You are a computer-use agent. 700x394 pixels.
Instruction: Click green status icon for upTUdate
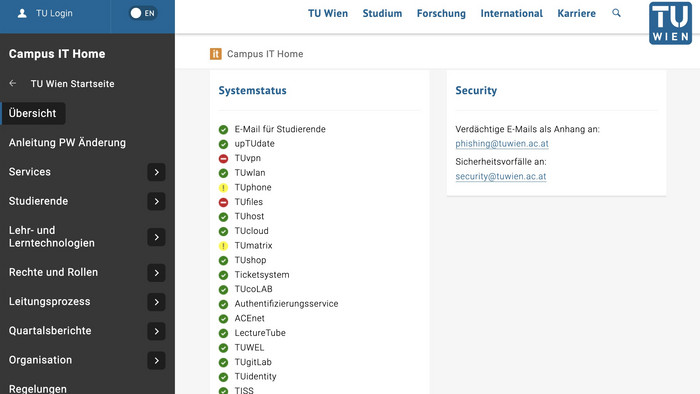(x=223, y=144)
